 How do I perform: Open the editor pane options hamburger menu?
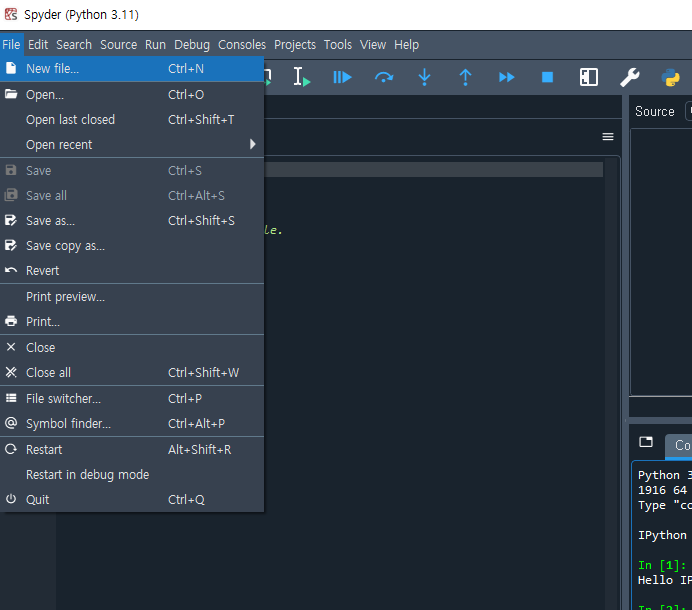tap(608, 137)
